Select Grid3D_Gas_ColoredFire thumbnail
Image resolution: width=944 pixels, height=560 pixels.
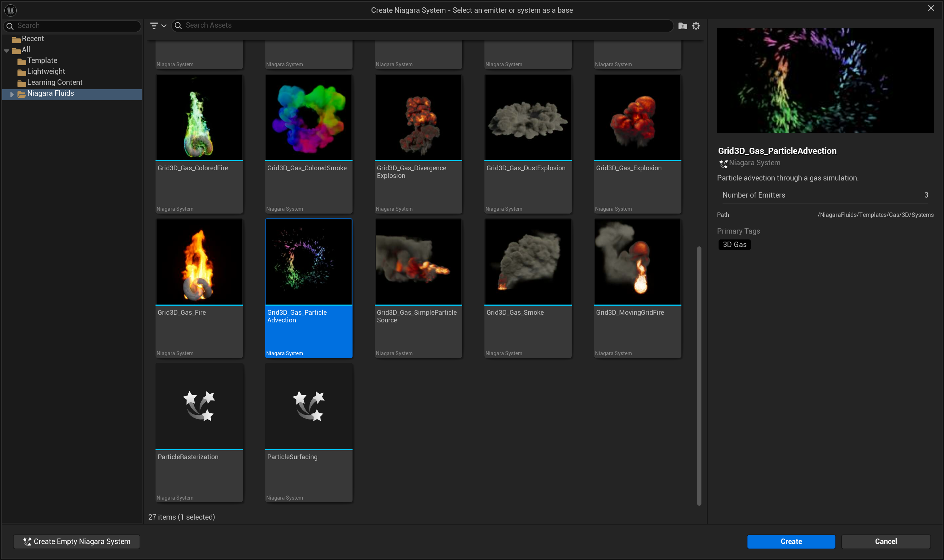point(199,118)
